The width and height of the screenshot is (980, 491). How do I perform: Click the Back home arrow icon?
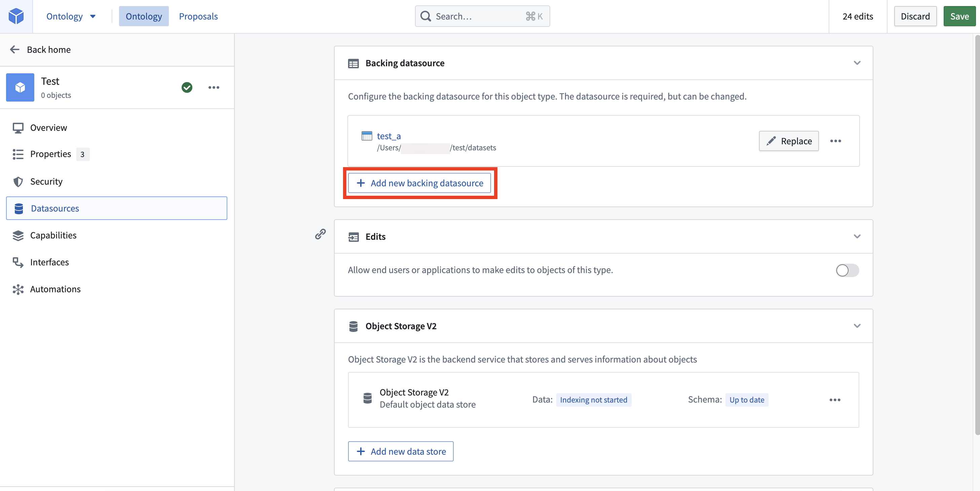tap(14, 49)
